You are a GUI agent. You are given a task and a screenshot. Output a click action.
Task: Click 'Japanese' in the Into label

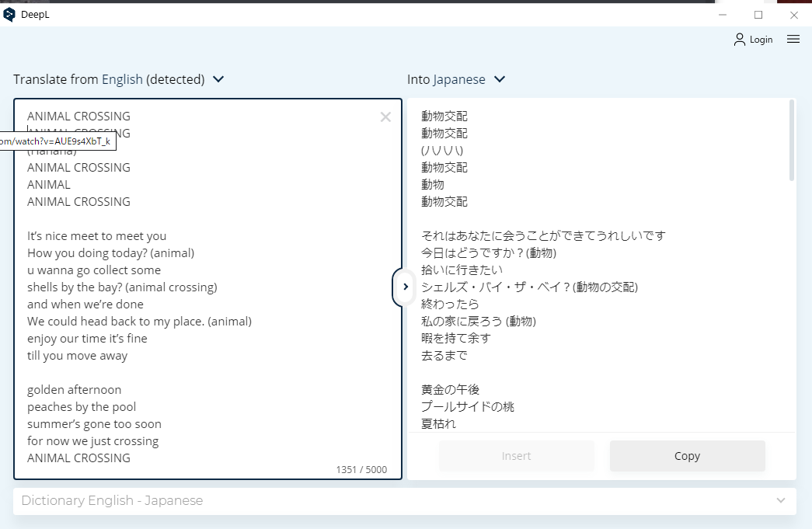[x=459, y=79]
